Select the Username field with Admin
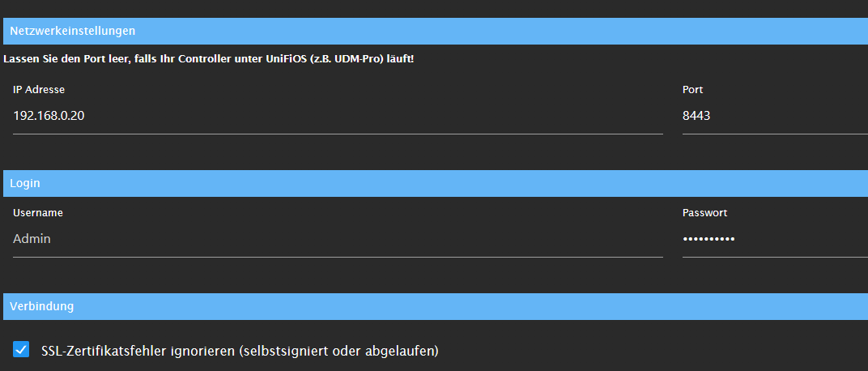 click(x=338, y=239)
